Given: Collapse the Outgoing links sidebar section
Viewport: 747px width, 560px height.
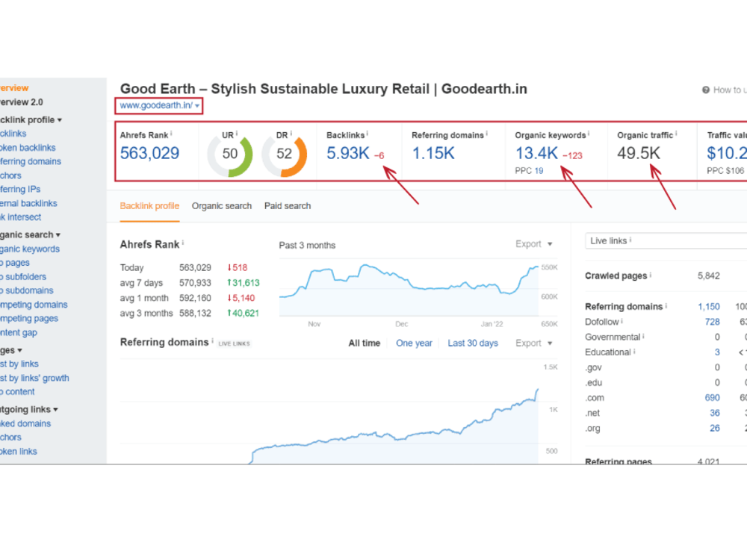Looking at the screenshot, I should pos(29,409).
